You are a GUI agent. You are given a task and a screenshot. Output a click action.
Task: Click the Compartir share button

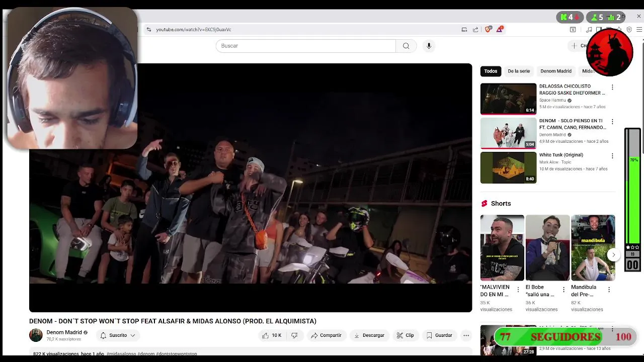coord(326,335)
